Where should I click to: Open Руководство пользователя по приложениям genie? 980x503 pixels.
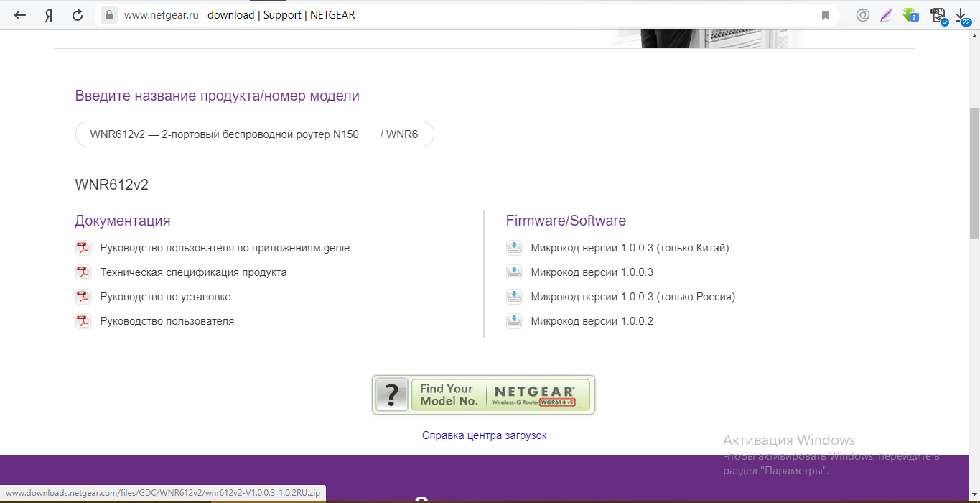[225, 248]
